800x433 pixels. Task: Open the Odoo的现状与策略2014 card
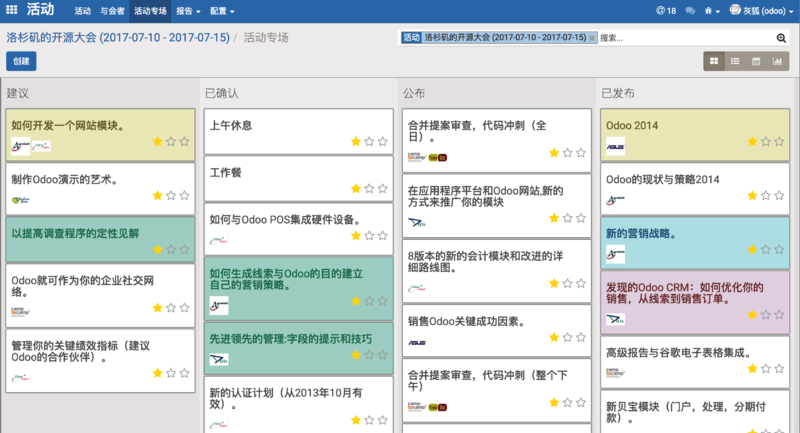695,189
